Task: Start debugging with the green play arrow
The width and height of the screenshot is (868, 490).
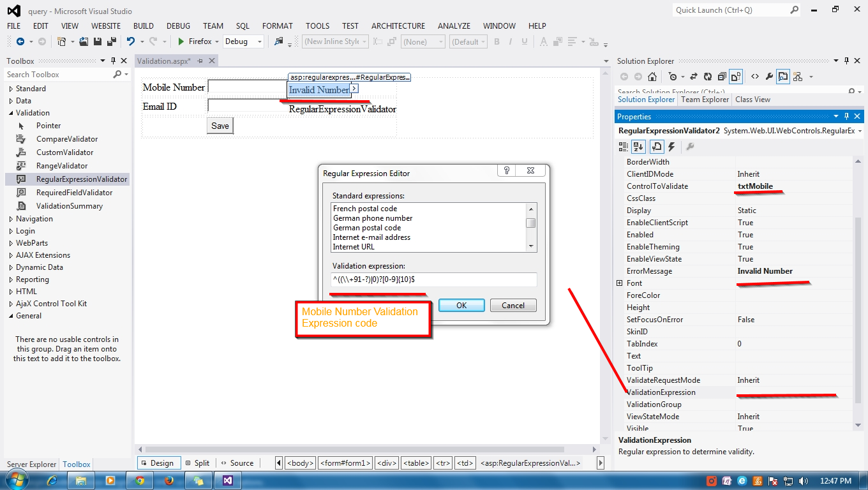Action: click(x=181, y=41)
